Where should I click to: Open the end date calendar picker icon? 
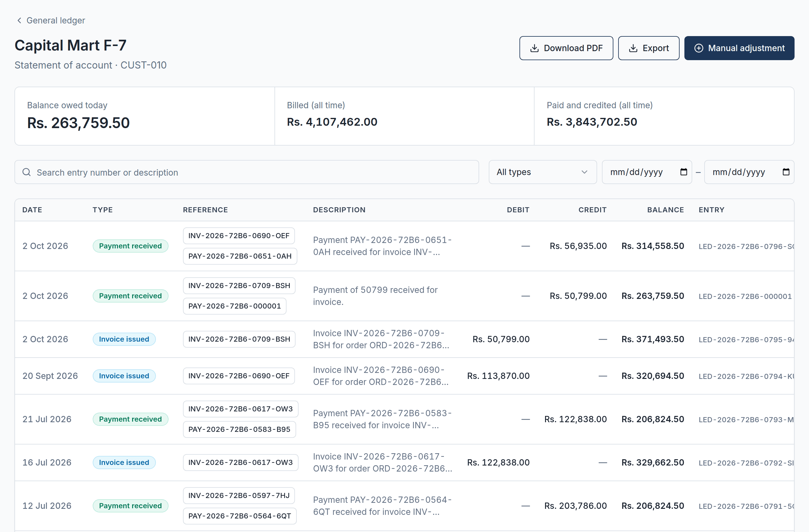click(786, 172)
